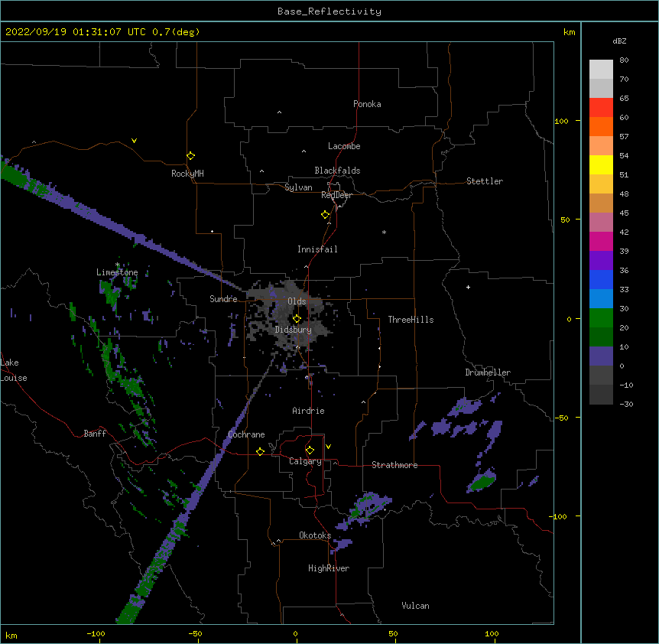The height and width of the screenshot is (644, 659).
Task: Pick the purple 39 dBZ legend swatch
Action: tap(601, 261)
